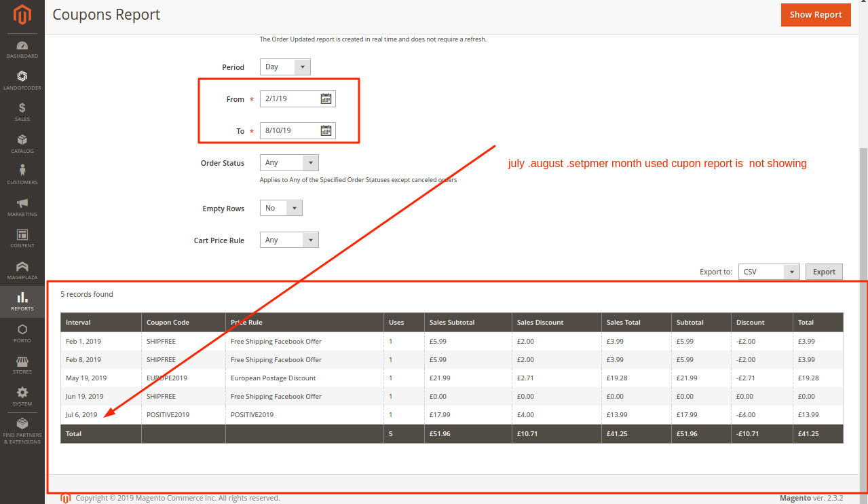Screen dimensions: 868x504
Task: Open the Order Status dropdown
Action: coord(289,163)
